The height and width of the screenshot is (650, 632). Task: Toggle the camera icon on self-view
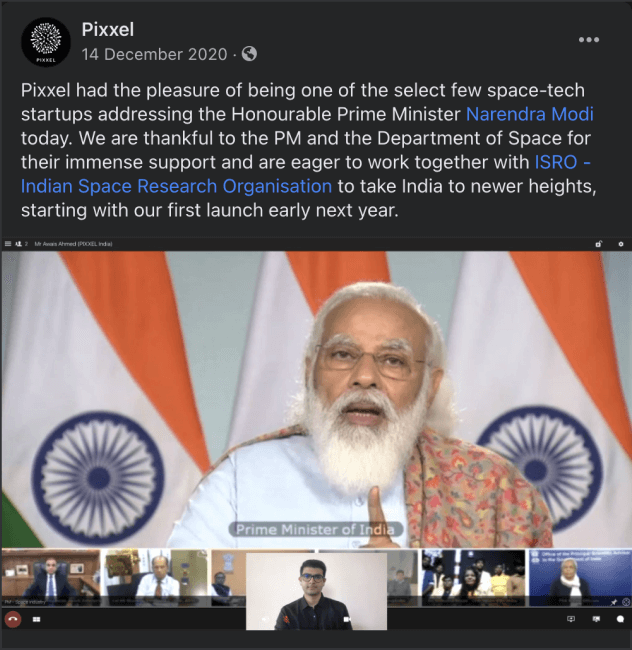click(x=347, y=619)
